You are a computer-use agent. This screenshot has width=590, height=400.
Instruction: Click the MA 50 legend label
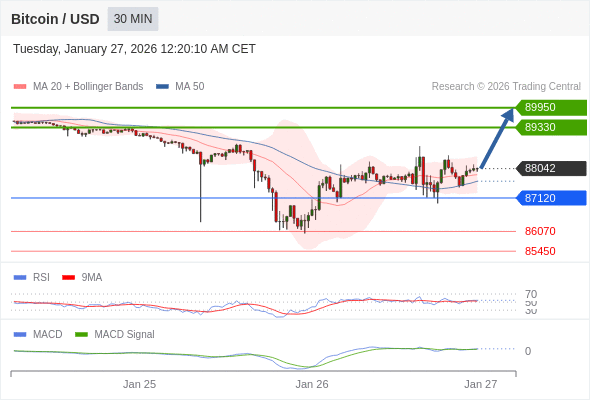(190, 87)
